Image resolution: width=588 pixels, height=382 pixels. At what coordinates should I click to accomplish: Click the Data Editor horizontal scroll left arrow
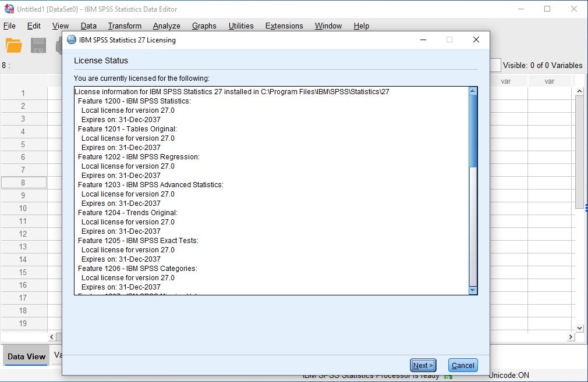pyautogui.click(x=52, y=337)
